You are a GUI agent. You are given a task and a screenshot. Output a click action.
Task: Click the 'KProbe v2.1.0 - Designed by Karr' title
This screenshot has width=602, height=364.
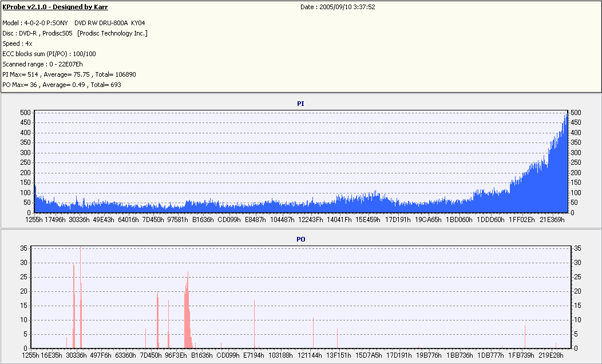click(56, 7)
